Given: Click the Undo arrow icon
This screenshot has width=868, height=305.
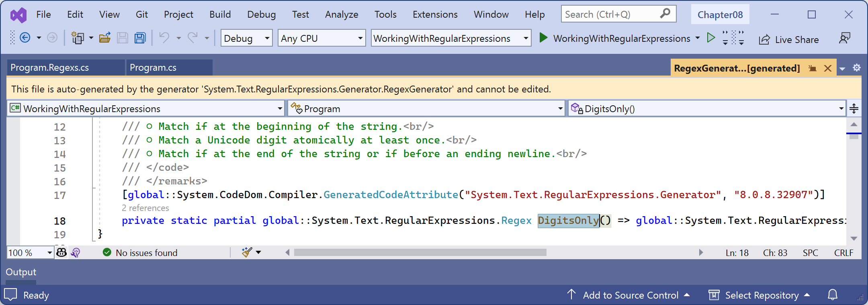Looking at the screenshot, I should click(164, 38).
